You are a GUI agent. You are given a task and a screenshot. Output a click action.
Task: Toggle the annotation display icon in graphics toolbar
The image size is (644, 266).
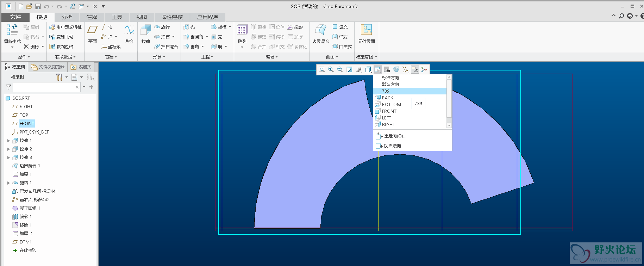415,69
